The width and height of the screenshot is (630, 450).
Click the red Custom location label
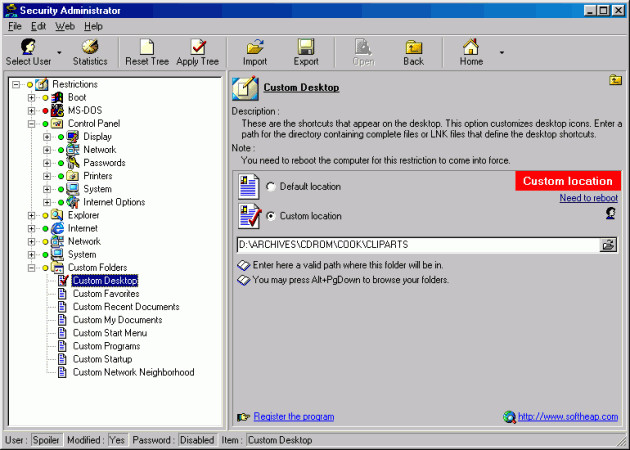coord(568,181)
